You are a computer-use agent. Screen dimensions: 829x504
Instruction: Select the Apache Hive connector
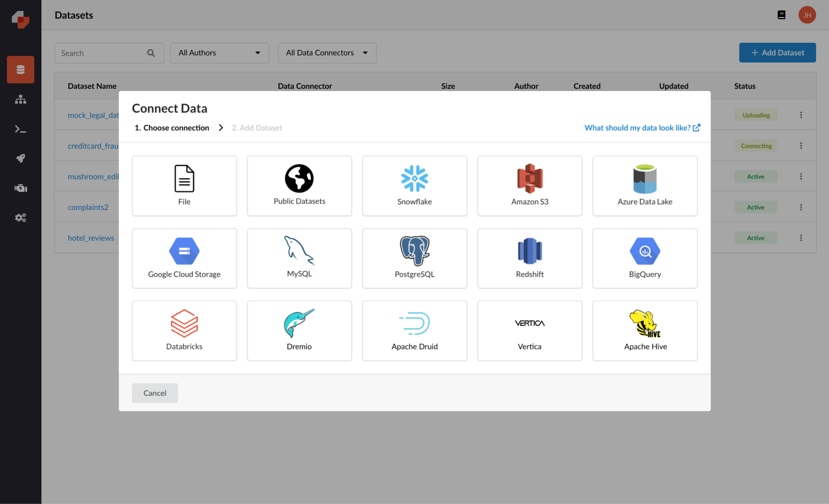645,330
